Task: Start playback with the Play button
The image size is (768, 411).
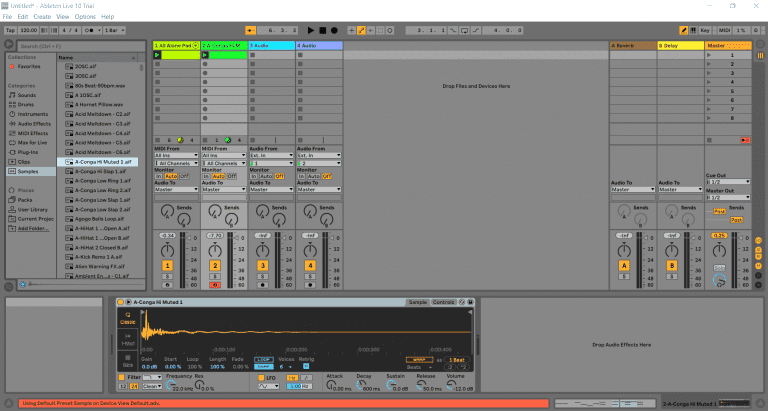Action: click(311, 30)
